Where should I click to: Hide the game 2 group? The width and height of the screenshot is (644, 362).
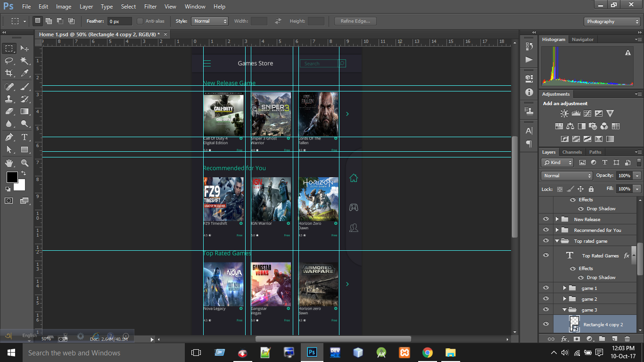point(546,299)
